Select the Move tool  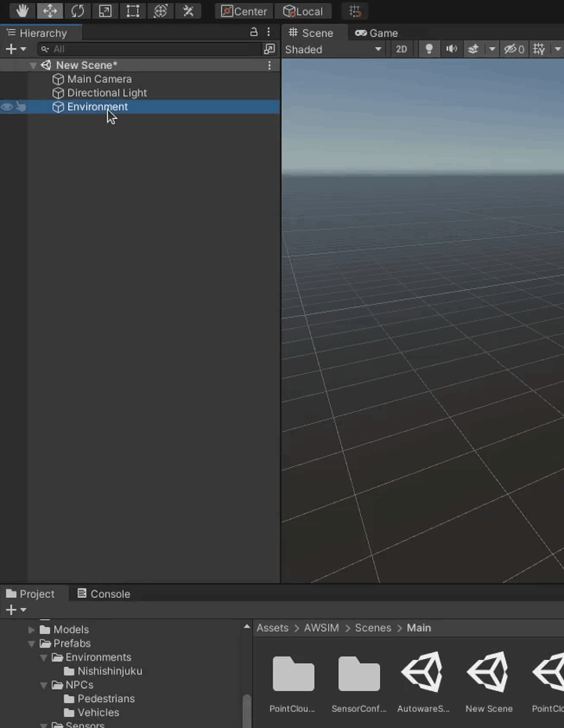(x=50, y=11)
